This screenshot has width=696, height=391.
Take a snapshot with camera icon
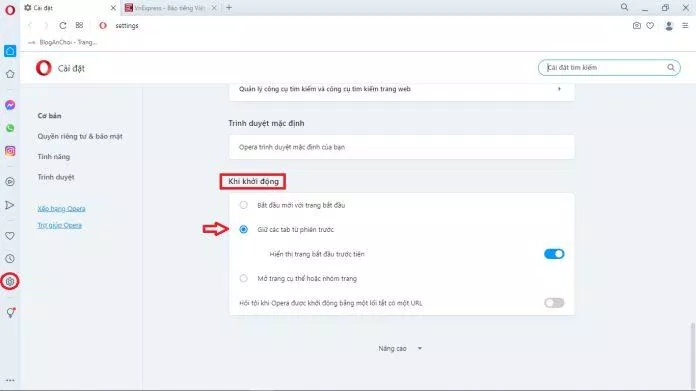pyautogui.click(x=637, y=26)
